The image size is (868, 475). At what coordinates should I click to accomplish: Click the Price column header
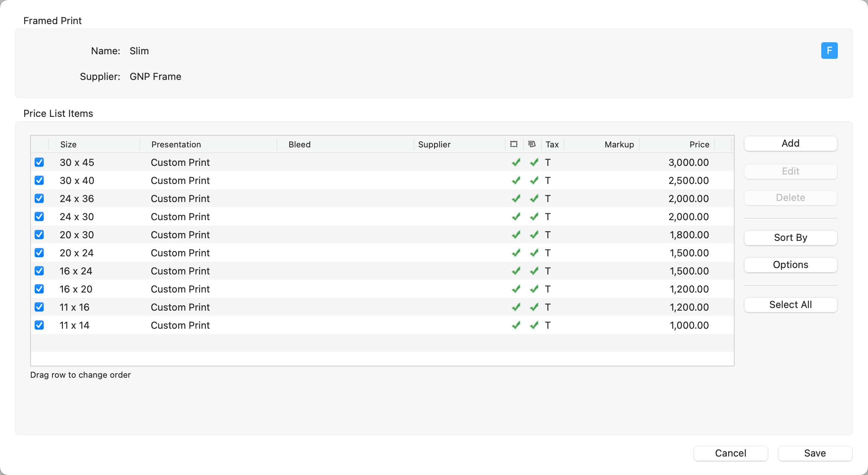point(699,144)
